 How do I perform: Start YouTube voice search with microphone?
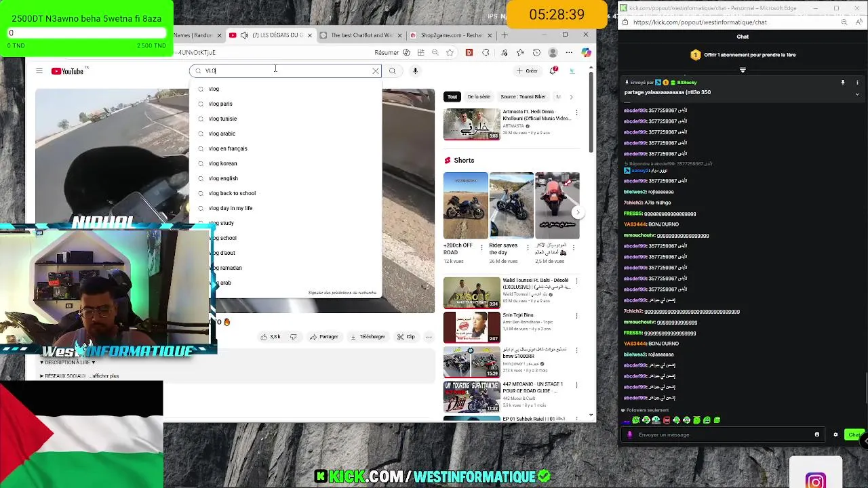(x=415, y=70)
